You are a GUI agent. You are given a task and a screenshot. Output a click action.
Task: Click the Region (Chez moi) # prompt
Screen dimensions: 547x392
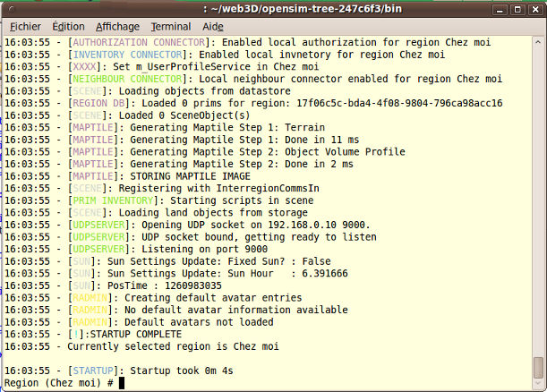58,383
